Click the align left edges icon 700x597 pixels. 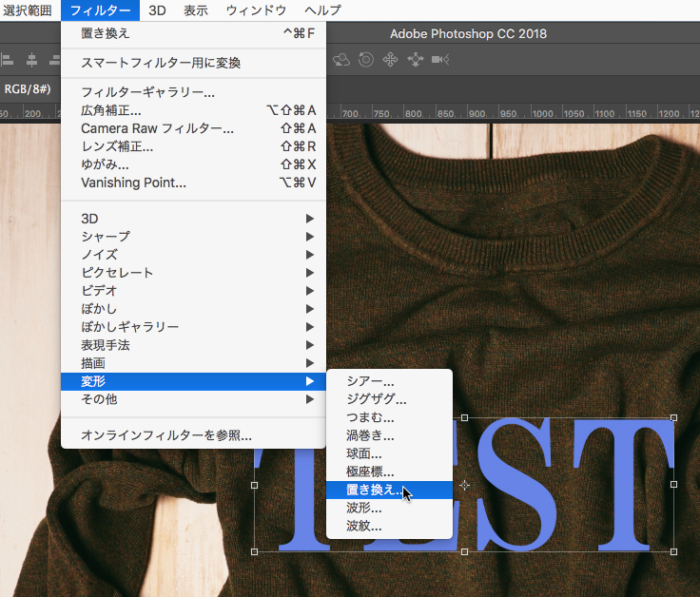point(7,60)
